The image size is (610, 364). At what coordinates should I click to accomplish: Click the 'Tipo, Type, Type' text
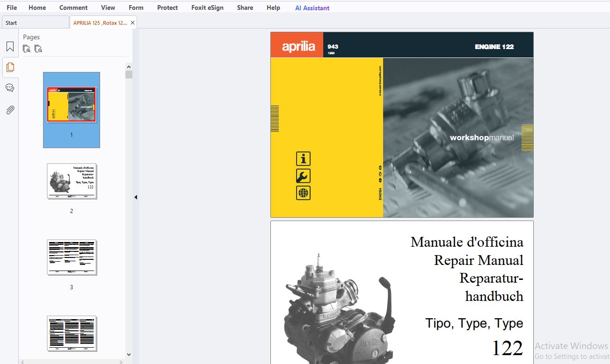point(474,323)
